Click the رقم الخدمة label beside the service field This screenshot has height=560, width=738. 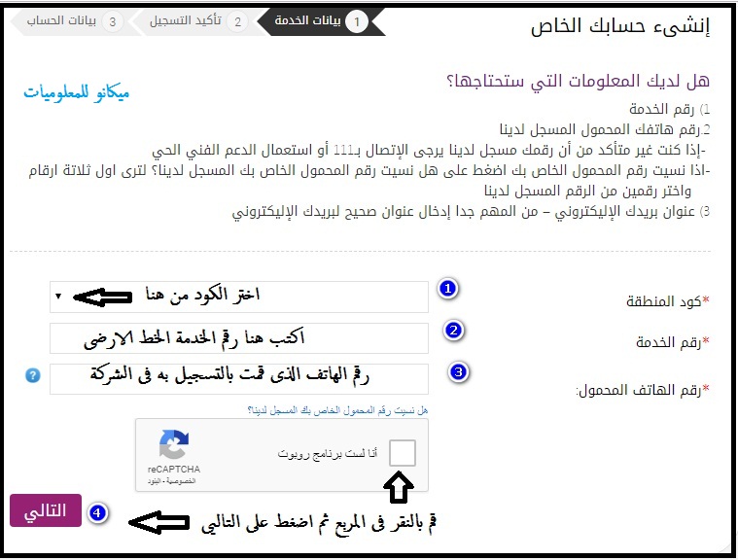pos(673,342)
